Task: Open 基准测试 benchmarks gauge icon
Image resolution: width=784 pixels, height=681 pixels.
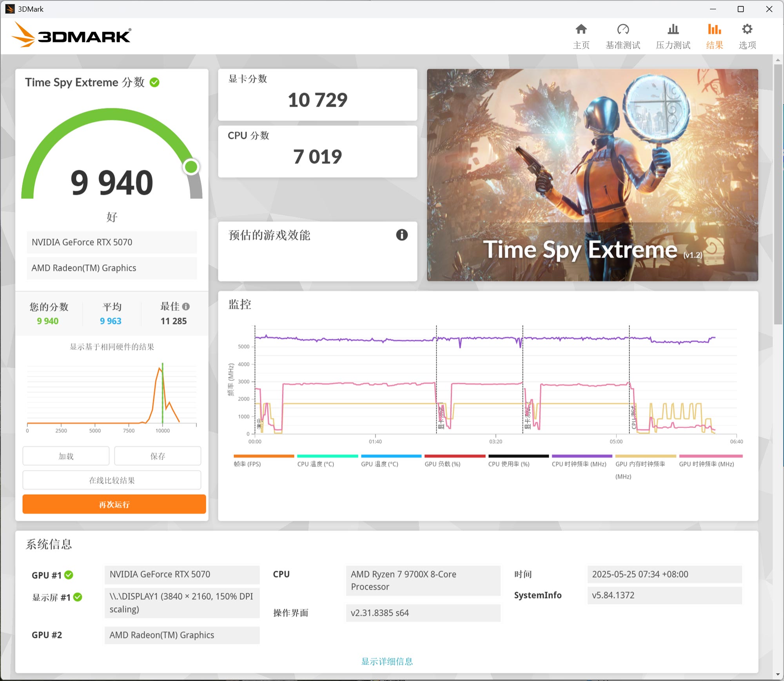Action: 623,29
